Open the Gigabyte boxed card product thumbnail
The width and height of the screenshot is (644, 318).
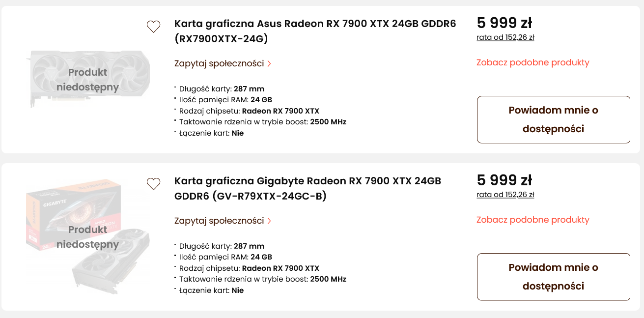coord(88,236)
